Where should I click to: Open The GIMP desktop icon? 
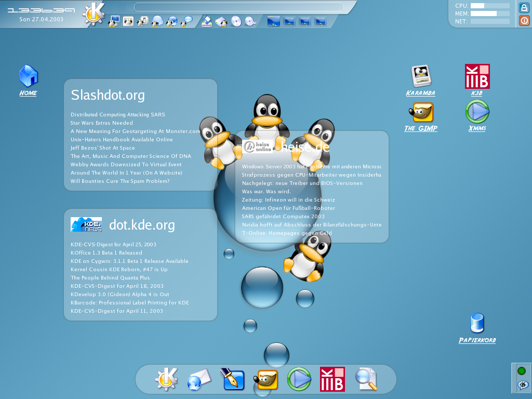[x=421, y=117]
